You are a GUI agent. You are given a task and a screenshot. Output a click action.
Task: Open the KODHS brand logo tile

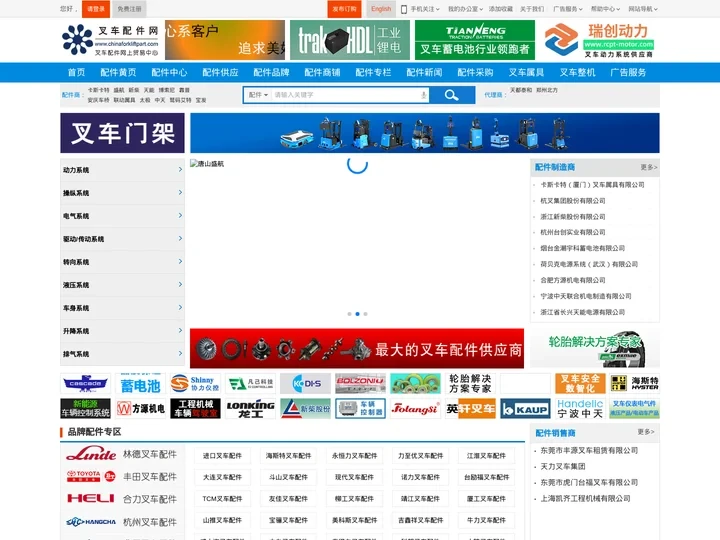click(305, 383)
